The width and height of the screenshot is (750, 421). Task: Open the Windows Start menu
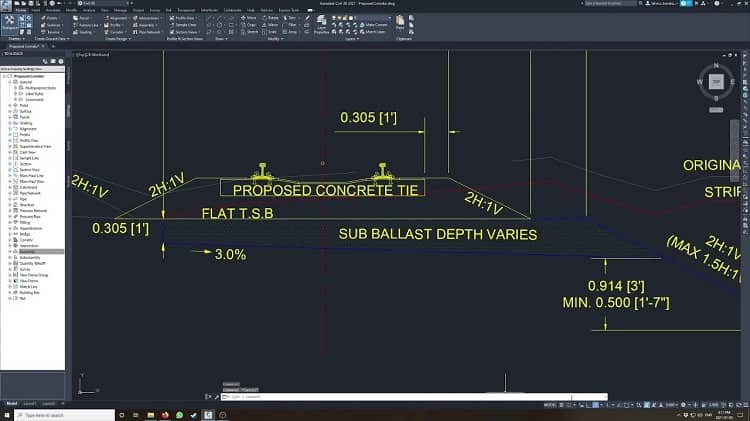click(7, 415)
